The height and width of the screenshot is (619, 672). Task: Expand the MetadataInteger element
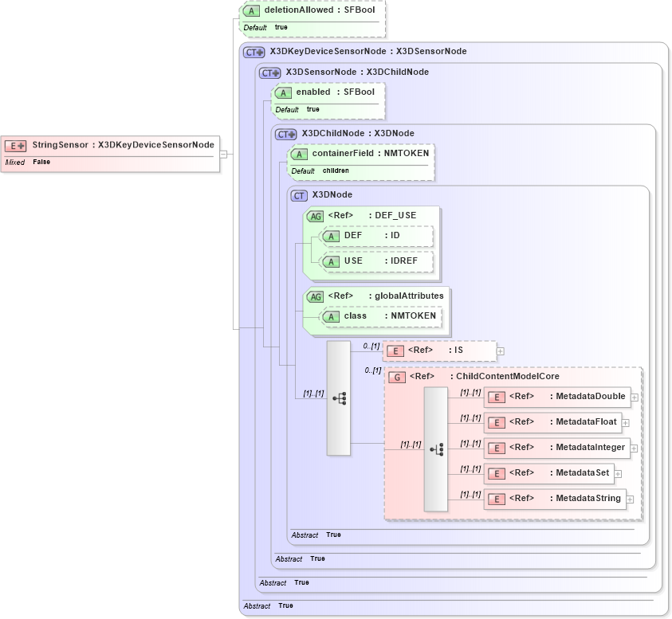(634, 449)
